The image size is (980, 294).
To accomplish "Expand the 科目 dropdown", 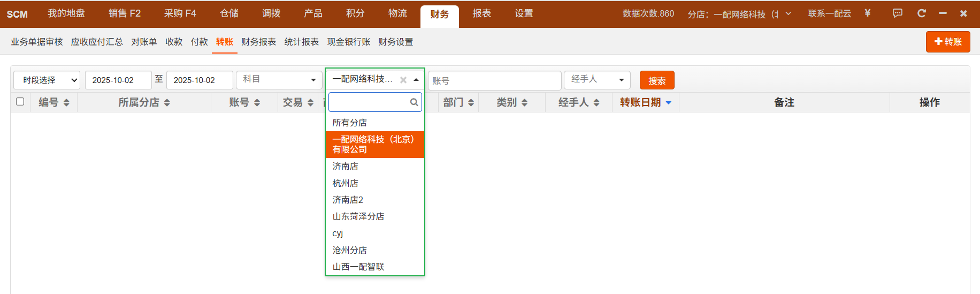I will click(279, 80).
